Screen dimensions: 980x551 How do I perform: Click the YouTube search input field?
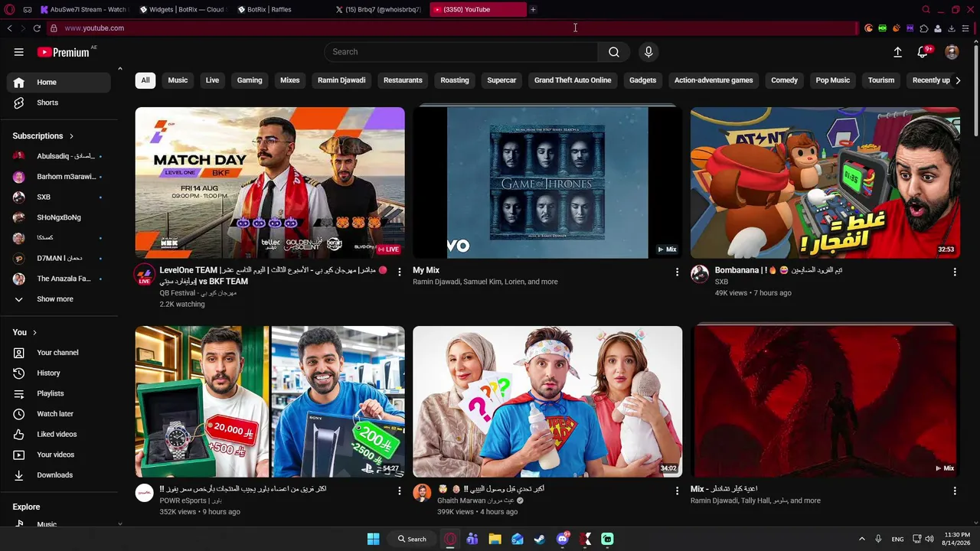461,52
